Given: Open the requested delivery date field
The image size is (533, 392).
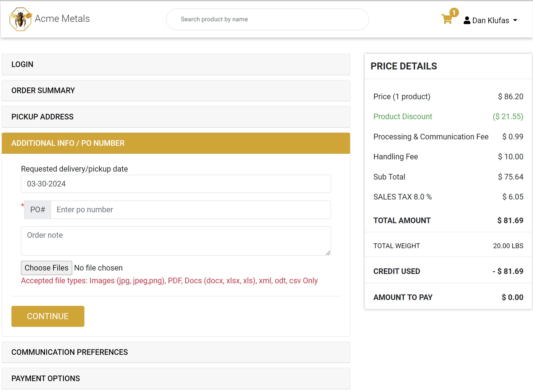Looking at the screenshot, I should tap(176, 184).
